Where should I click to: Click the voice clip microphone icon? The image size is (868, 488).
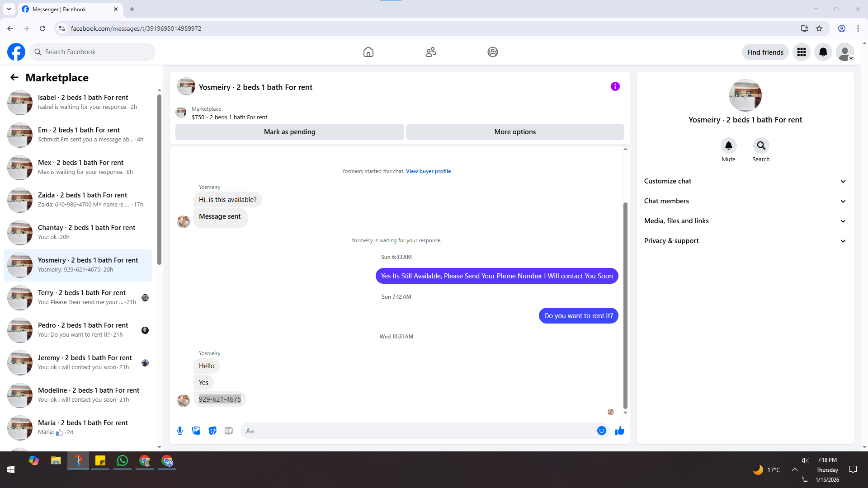pyautogui.click(x=180, y=431)
